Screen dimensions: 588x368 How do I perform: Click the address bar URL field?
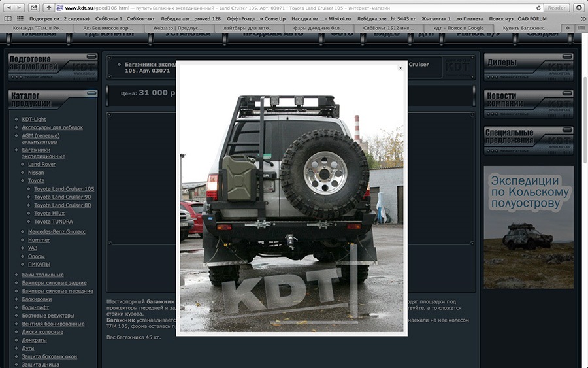(299, 7)
